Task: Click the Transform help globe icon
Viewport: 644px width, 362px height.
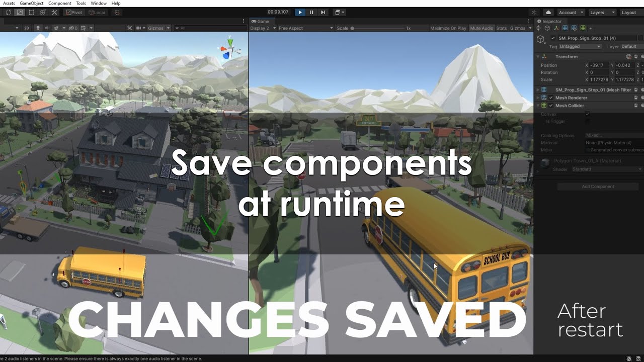Action: (628, 57)
